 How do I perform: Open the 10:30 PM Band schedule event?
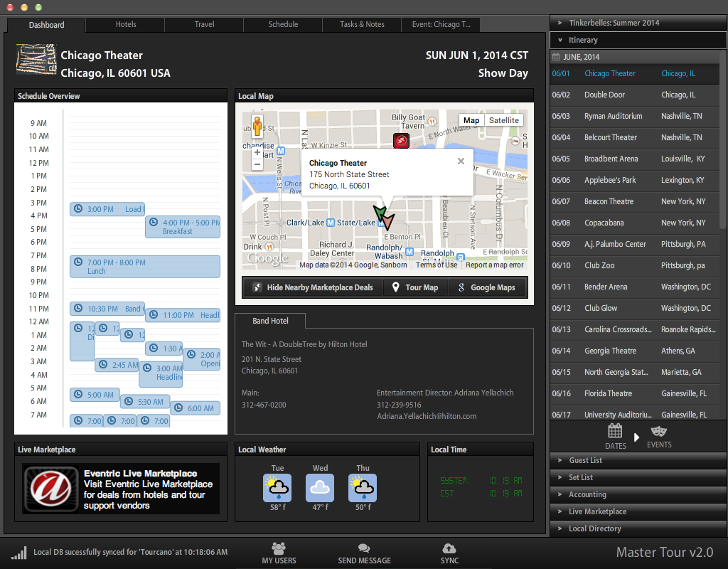click(x=107, y=309)
